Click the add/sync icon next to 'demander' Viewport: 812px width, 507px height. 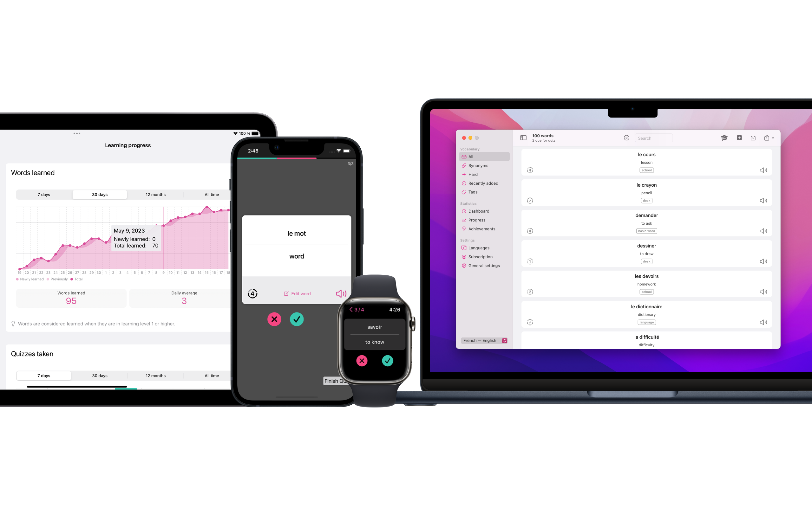point(530,231)
